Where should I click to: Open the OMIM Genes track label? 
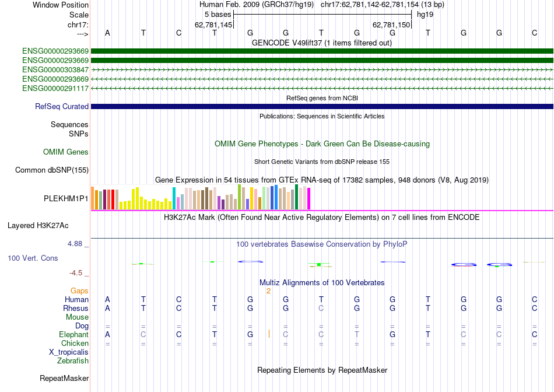click(66, 152)
